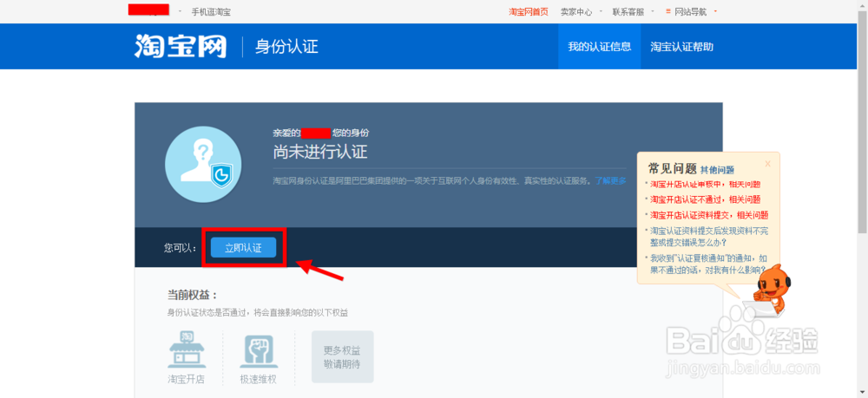
Task: Open the 资料不完整或提交错误怎么办 question
Action: click(x=709, y=237)
